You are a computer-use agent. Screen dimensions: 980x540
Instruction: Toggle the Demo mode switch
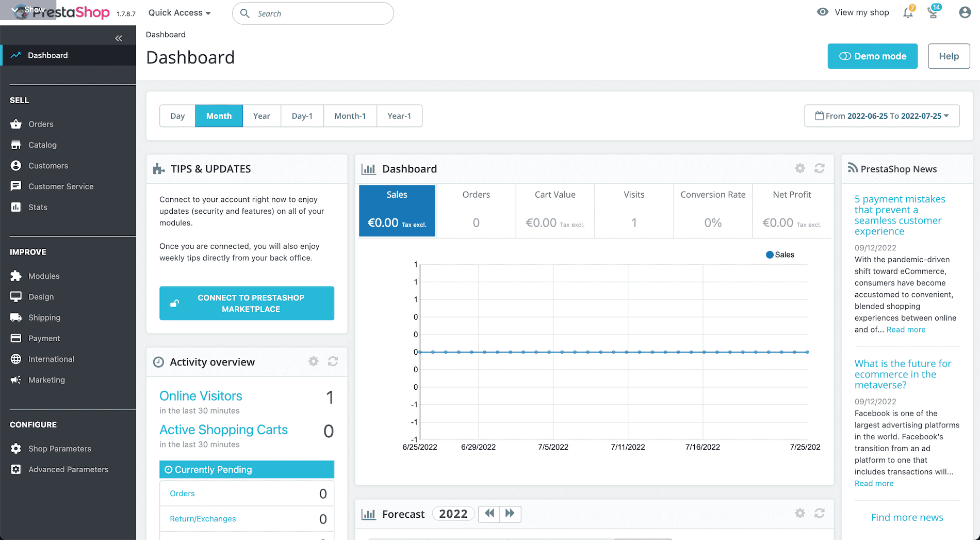tap(873, 56)
